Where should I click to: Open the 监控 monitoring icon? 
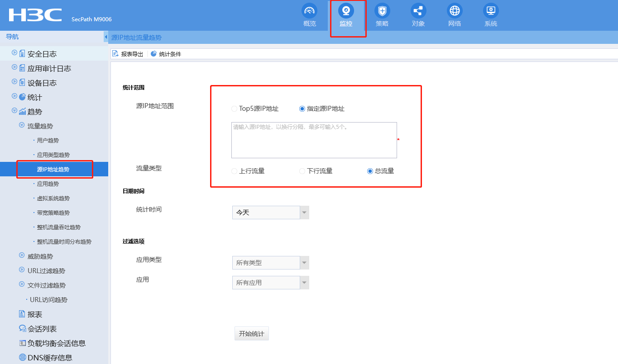(346, 10)
